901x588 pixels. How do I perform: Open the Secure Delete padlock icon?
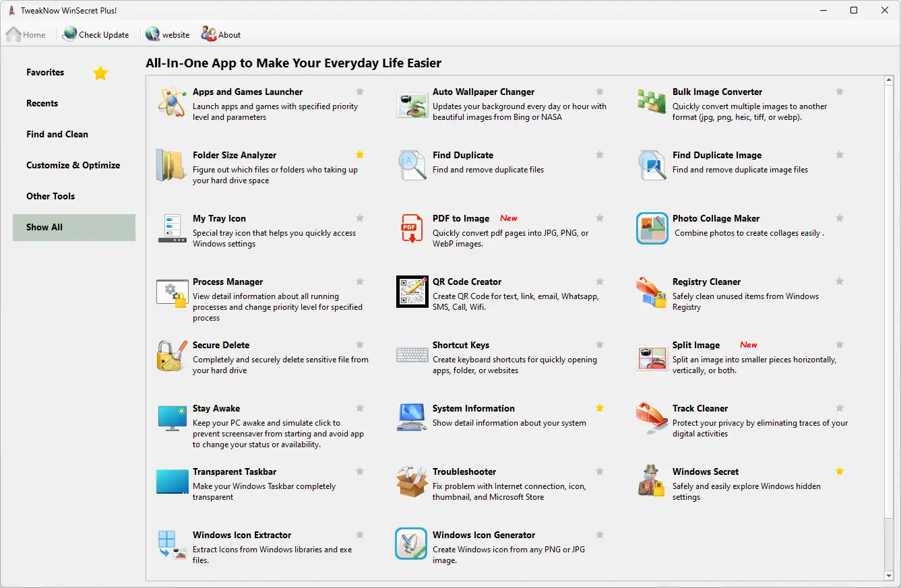(172, 355)
